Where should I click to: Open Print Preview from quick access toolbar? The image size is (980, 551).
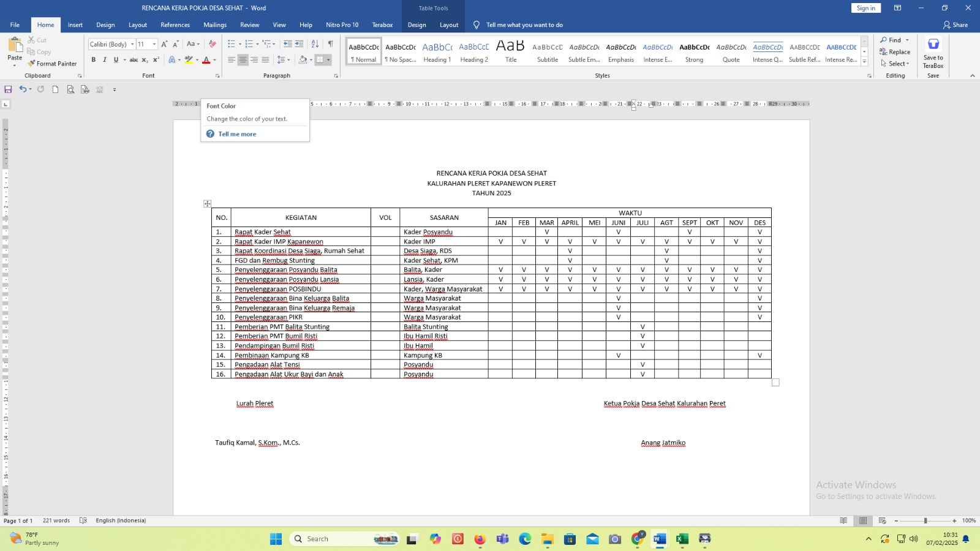[70, 89]
